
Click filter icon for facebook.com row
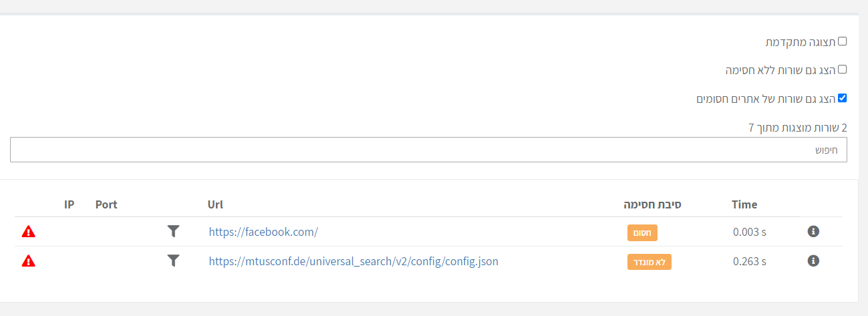pos(173,232)
